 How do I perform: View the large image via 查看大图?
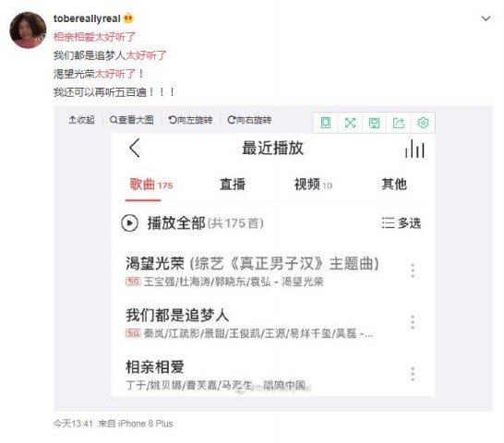click(131, 120)
